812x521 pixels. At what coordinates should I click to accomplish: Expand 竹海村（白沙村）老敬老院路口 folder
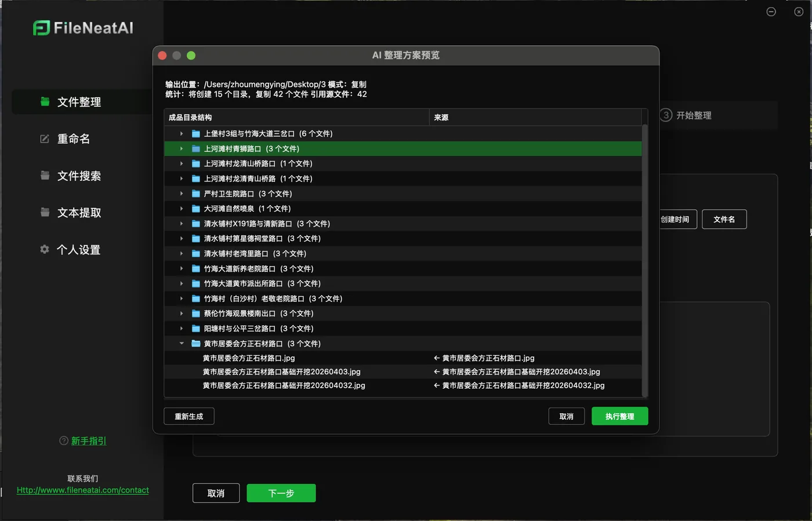(x=182, y=298)
